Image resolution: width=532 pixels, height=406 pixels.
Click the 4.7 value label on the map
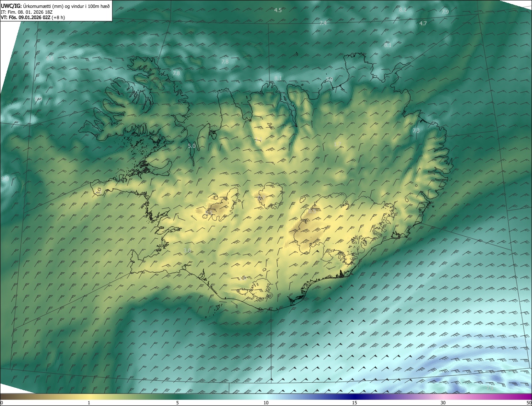click(x=423, y=24)
